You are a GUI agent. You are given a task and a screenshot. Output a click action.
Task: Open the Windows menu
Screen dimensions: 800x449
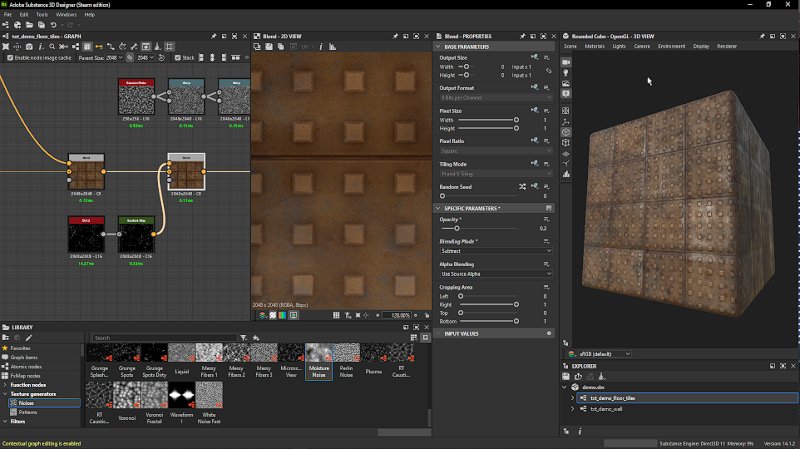(x=66, y=15)
